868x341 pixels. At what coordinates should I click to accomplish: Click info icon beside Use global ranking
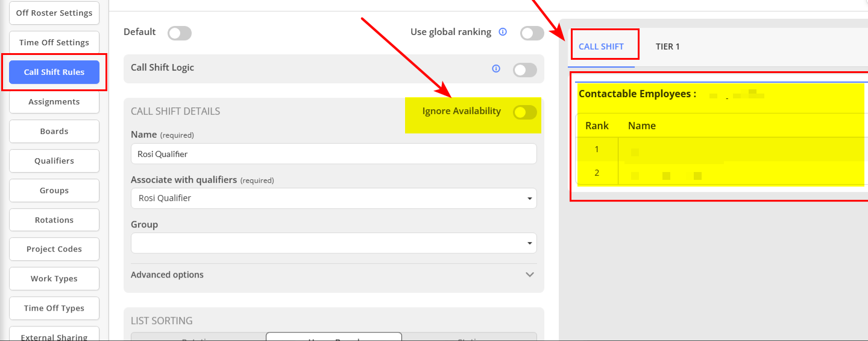(x=503, y=32)
